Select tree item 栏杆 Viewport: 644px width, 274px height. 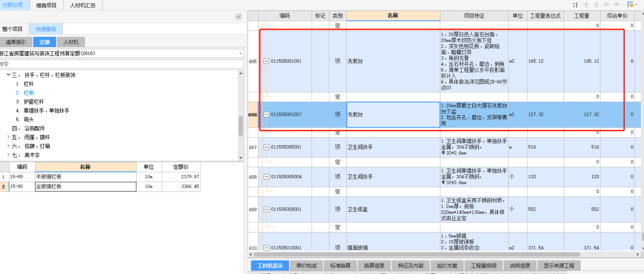pos(29,84)
